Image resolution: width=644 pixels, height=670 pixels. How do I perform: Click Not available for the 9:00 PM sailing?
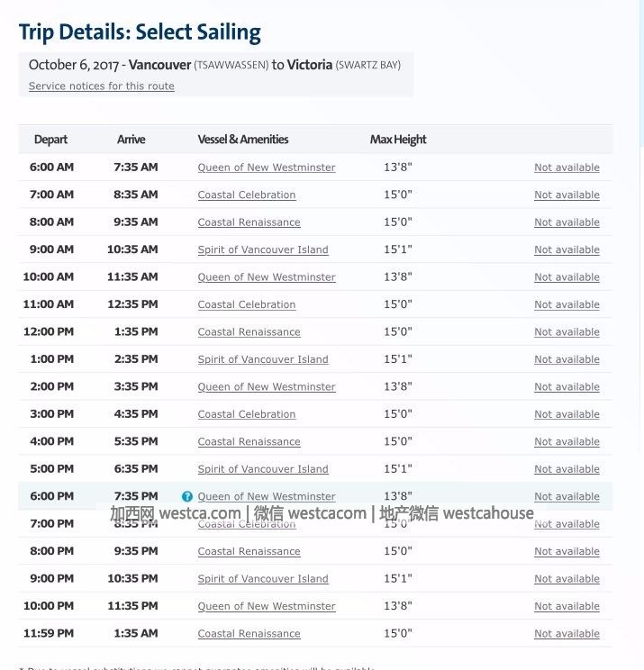click(x=567, y=579)
